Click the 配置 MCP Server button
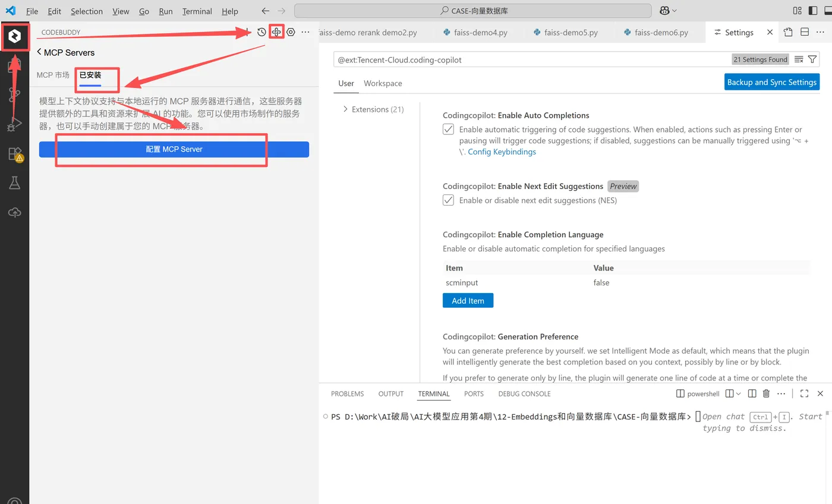Screen dimensions: 832x504 [174, 149]
